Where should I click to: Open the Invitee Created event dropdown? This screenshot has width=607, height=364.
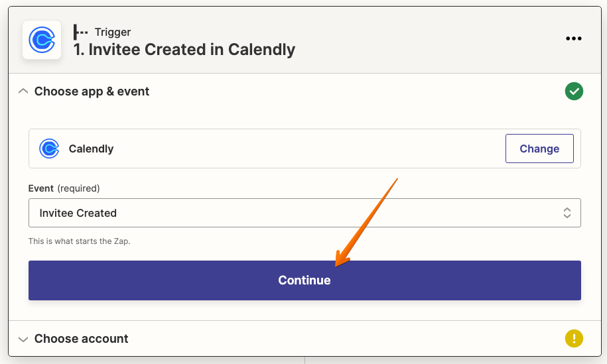click(304, 213)
